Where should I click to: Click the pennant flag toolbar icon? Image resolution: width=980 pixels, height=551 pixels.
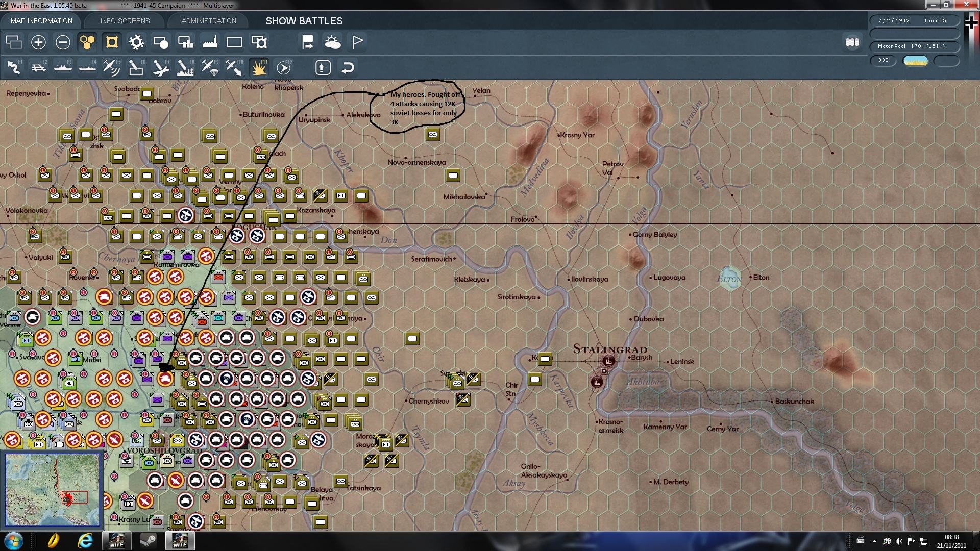point(357,42)
